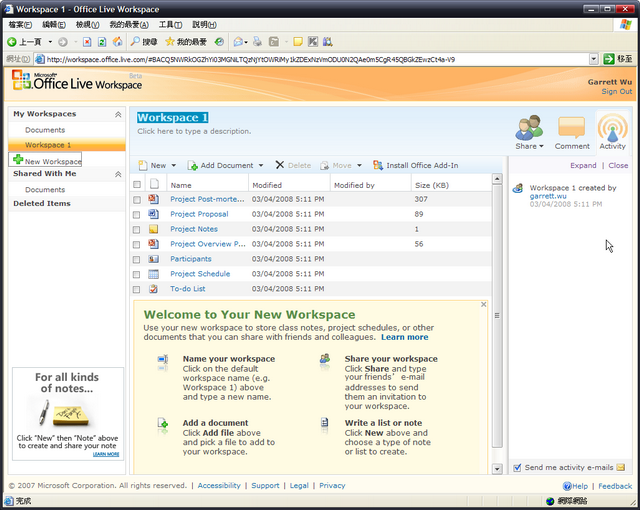
Task: Click the browser Back arrow icon
Action: [x=12, y=42]
